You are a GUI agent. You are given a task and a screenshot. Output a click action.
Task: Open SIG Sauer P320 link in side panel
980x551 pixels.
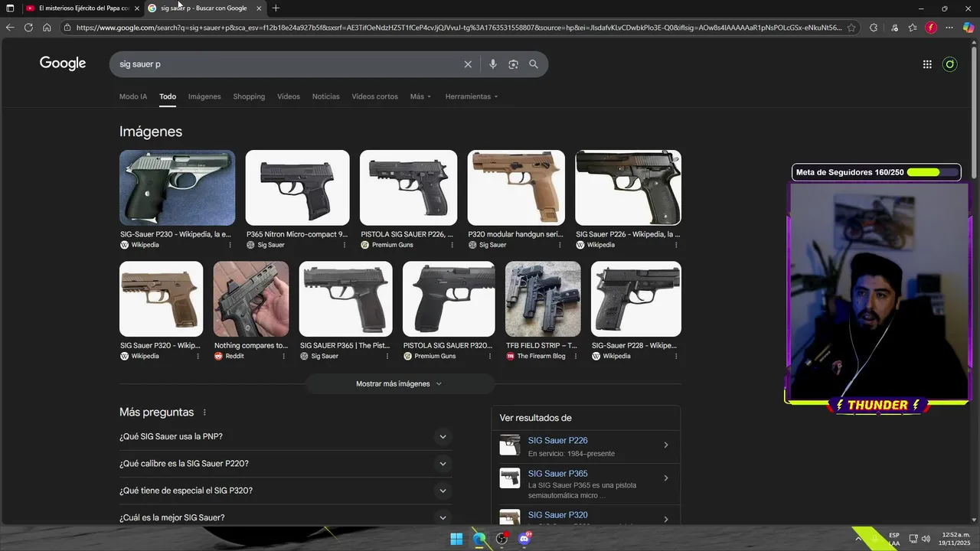tap(557, 515)
